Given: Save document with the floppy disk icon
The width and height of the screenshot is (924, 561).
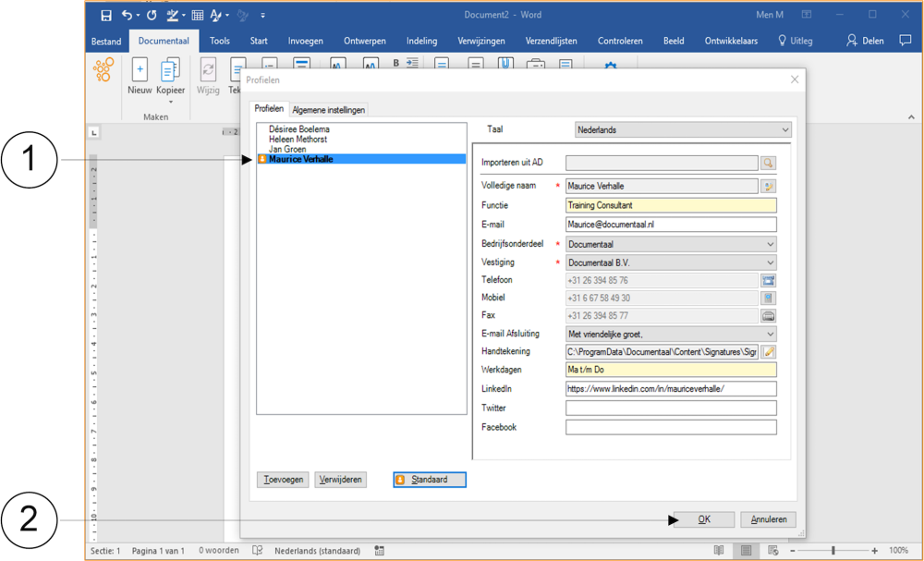Looking at the screenshot, I should coord(106,16).
